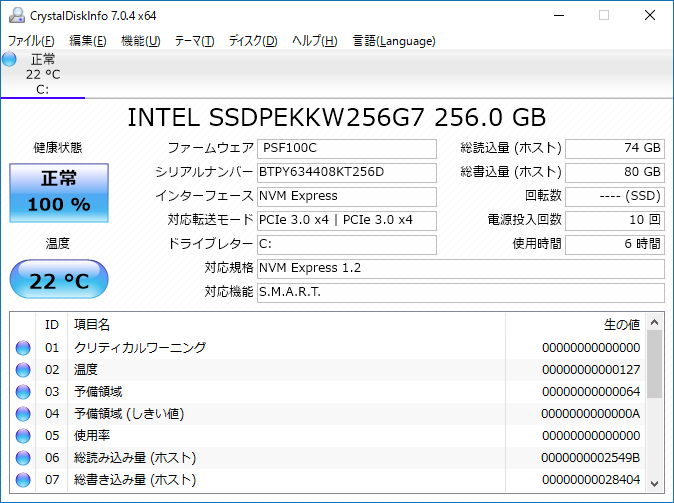Open the ファイル(F) menu
The height and width of the screenshot is (503, 674).
(31, 41)
